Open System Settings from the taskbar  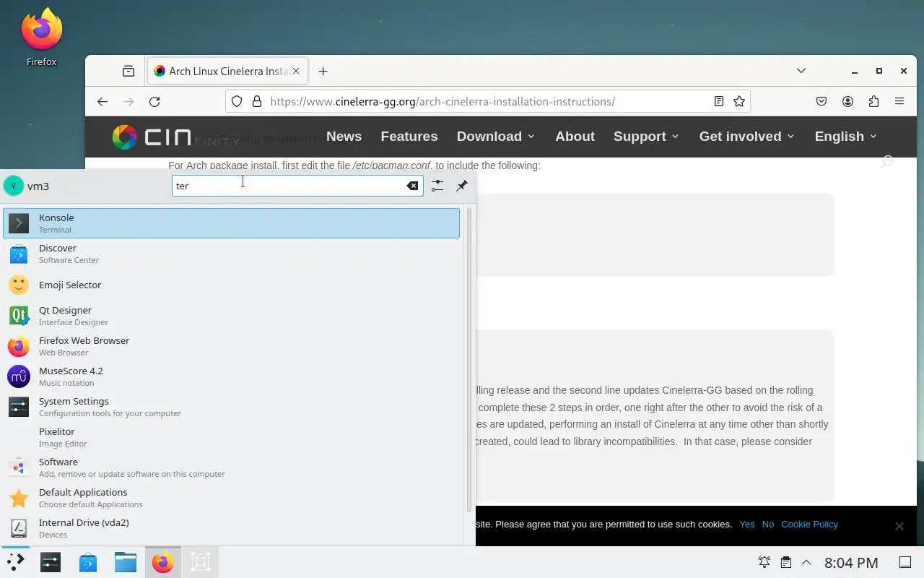[x=51, y=562]
